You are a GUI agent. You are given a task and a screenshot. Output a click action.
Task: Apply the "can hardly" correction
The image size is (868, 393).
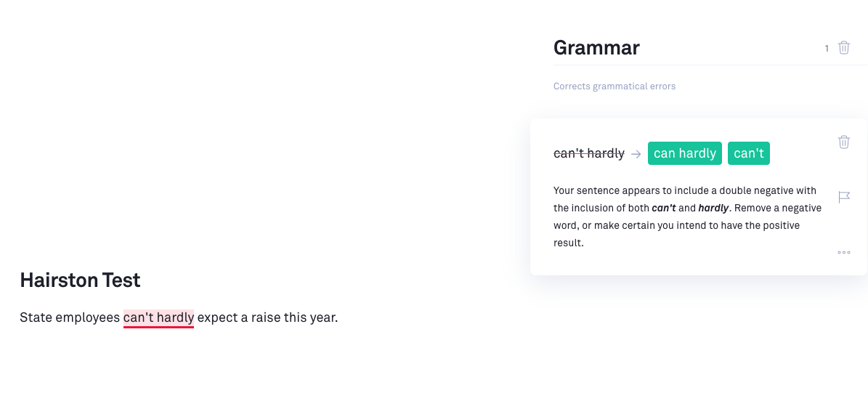[x=684, y=153]
